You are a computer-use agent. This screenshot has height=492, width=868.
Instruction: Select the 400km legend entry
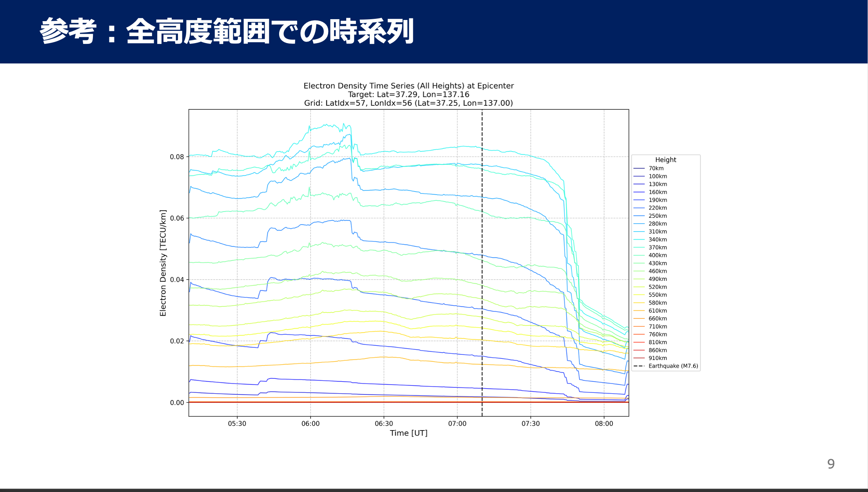click(657, 255)
